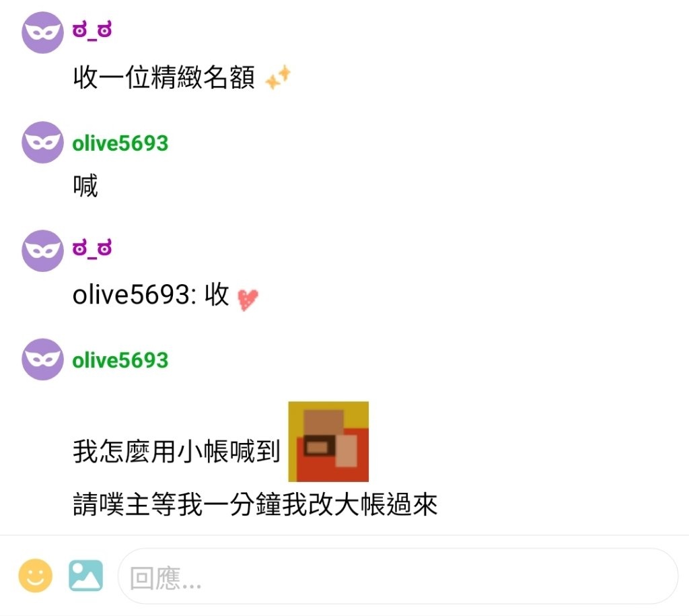
Task: Open the olive5693 username above 喊
Action: click(x=120, y=143)
